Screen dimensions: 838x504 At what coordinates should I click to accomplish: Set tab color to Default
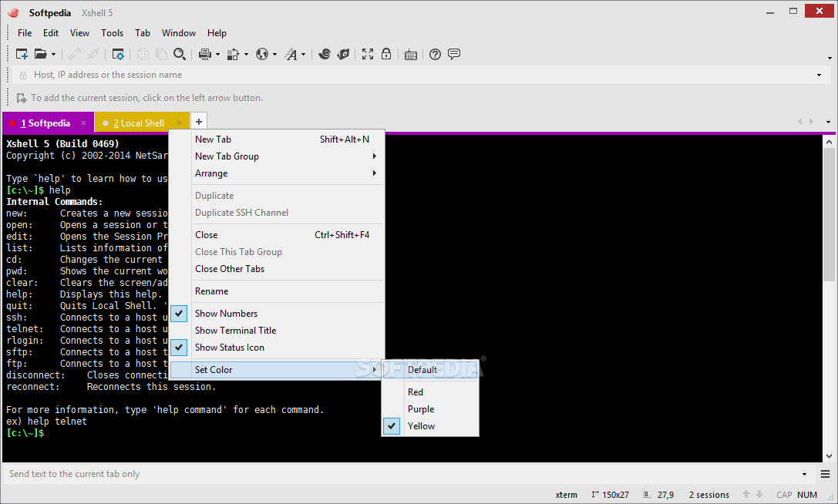pos(430,370)
